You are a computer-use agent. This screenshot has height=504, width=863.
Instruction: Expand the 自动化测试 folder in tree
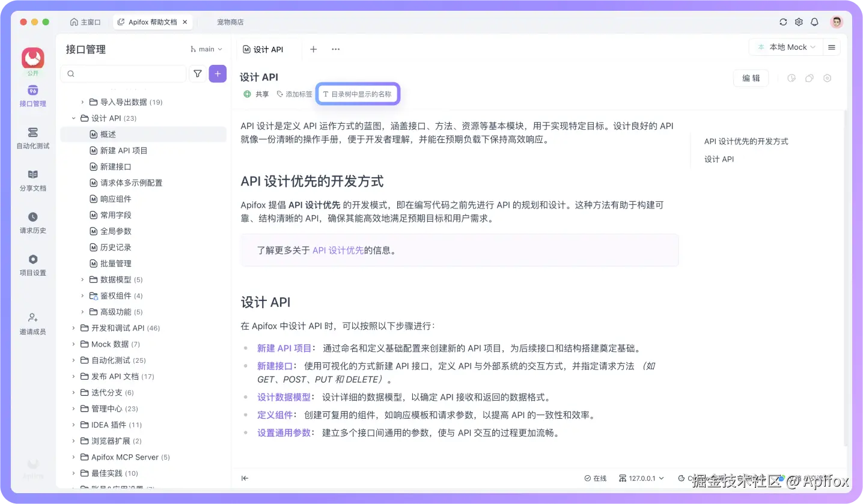74,360
